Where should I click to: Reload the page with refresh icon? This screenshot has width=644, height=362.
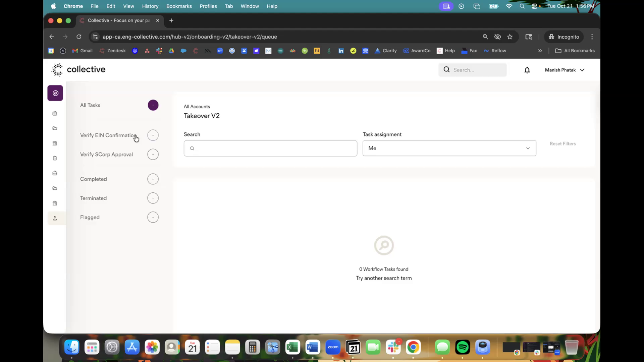click(x=79, y=37)
